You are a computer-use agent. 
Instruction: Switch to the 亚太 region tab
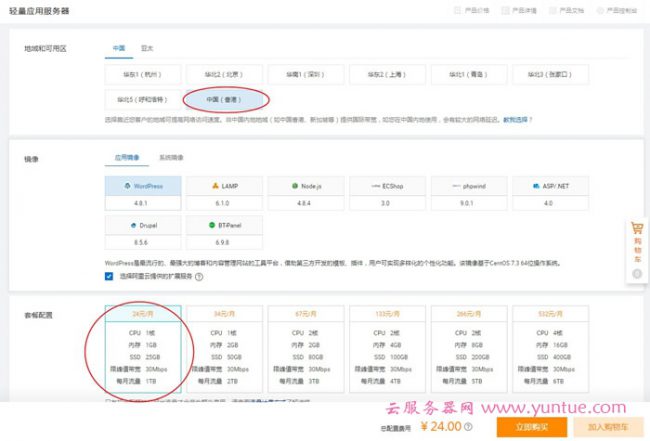tap(146, 47)
